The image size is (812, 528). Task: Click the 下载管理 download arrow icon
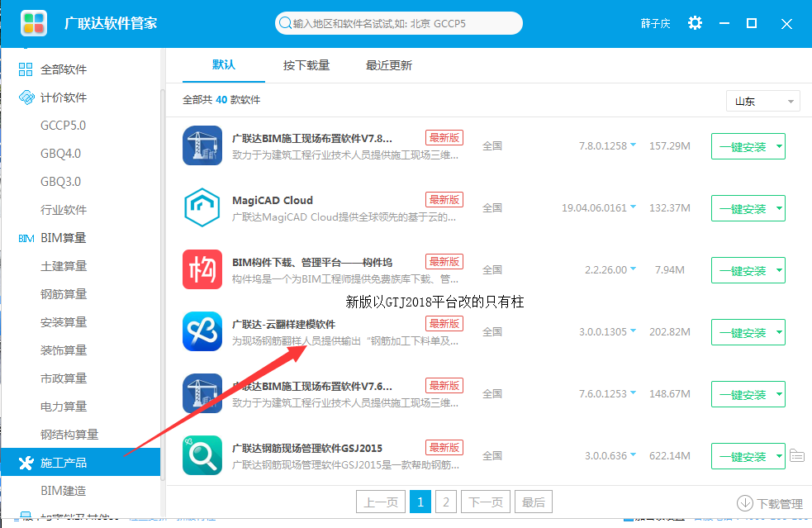tap(745, 502)
